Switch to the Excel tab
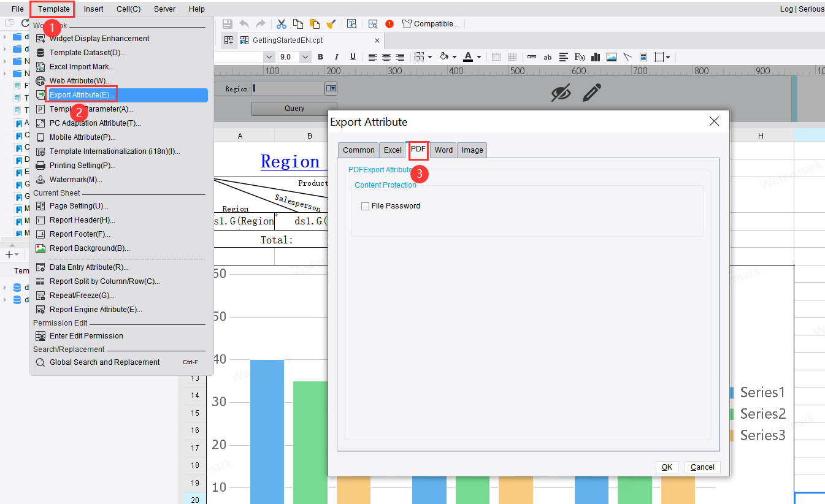This screenshot has width=825, height=504. click(x=393, y=150)
